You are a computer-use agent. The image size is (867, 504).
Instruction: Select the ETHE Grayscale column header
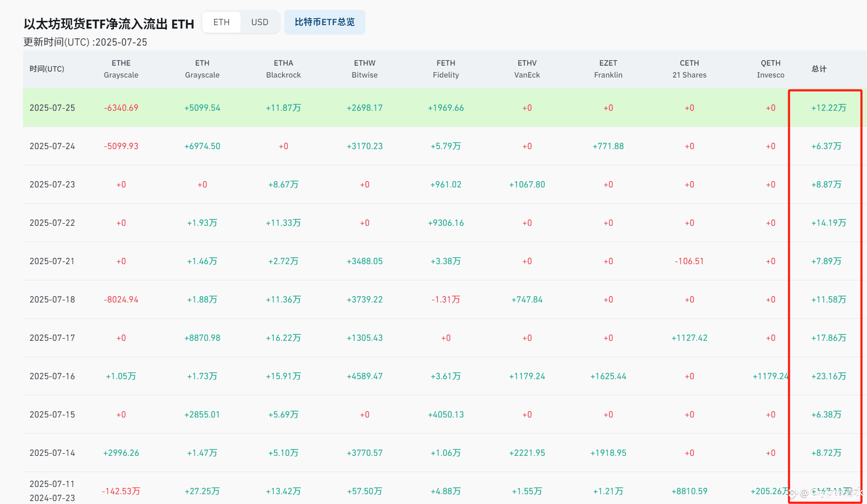[121, 69]
